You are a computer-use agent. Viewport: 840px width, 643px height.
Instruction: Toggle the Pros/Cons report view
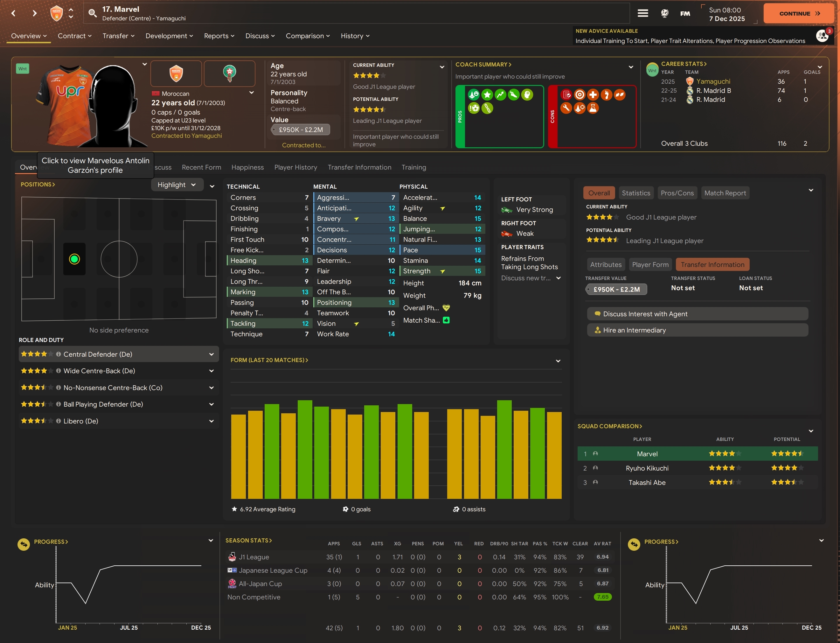677,193
